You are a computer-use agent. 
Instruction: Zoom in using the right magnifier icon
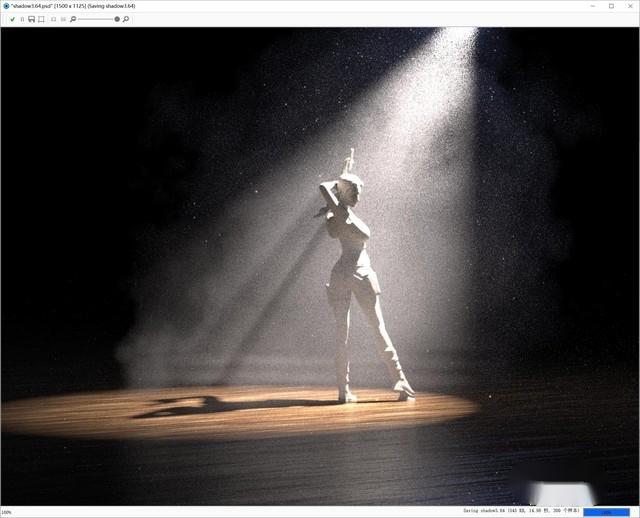click(126, 19)
